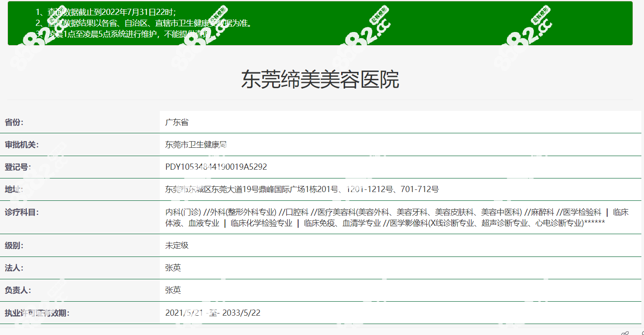This screenshot has width=644, height=335.
Task: Select the 执业许可证有效期 label
Action: (x=37, y=313)
